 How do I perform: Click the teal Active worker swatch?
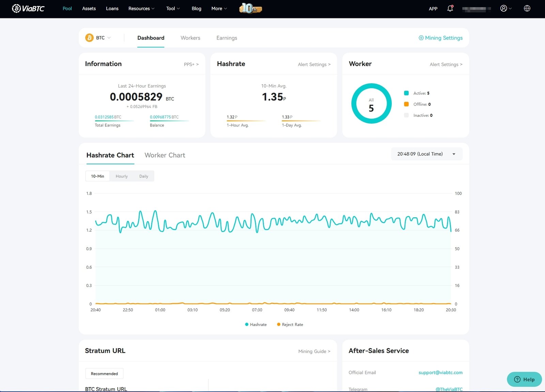pos(406,93)
